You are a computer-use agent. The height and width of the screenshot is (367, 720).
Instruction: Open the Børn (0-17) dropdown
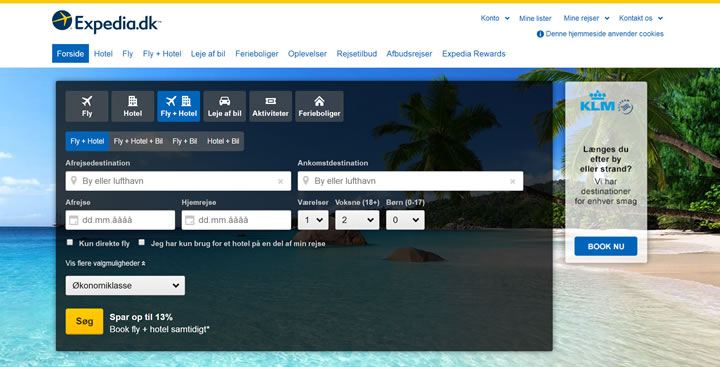tap(405, 220)
